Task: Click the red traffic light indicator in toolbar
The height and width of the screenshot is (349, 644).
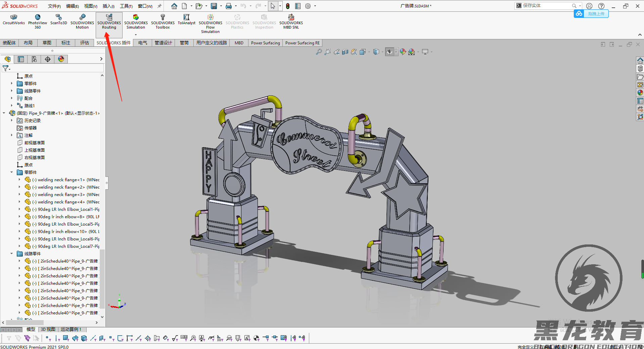Action: point(287,6)
